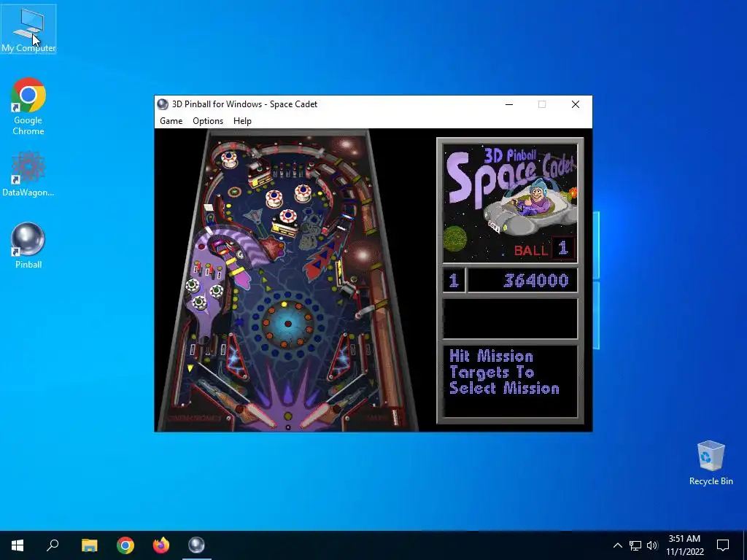The image size is (747, 560).
Task: Select the Recycle Bin icon
Action: (x=711, y=463)
